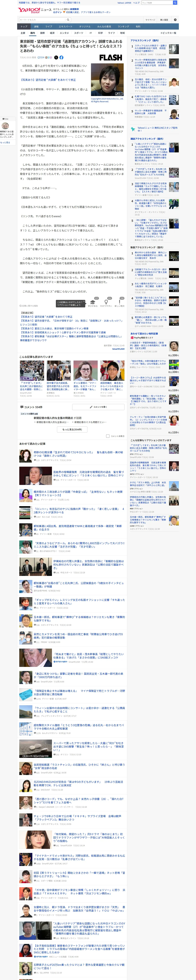Focus the top web search field
Viewport: 196px width, 980px height.
[157, 3]
